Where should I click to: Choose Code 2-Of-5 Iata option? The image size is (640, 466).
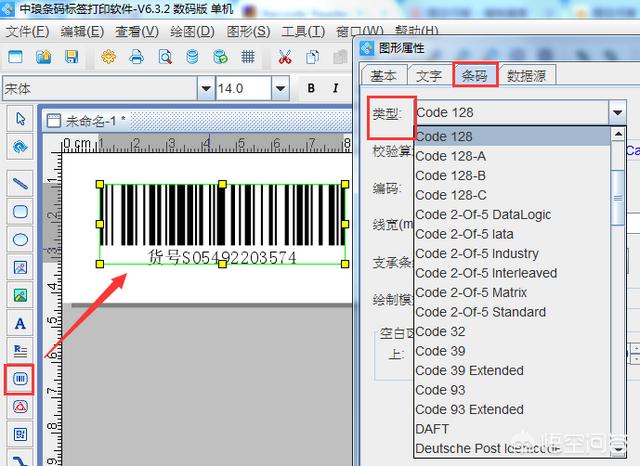[x=512, y=234]
